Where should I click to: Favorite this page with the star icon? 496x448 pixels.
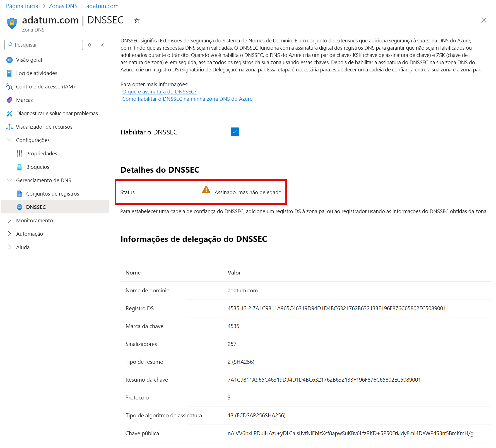pyautogui.click(x=137, y=20)
